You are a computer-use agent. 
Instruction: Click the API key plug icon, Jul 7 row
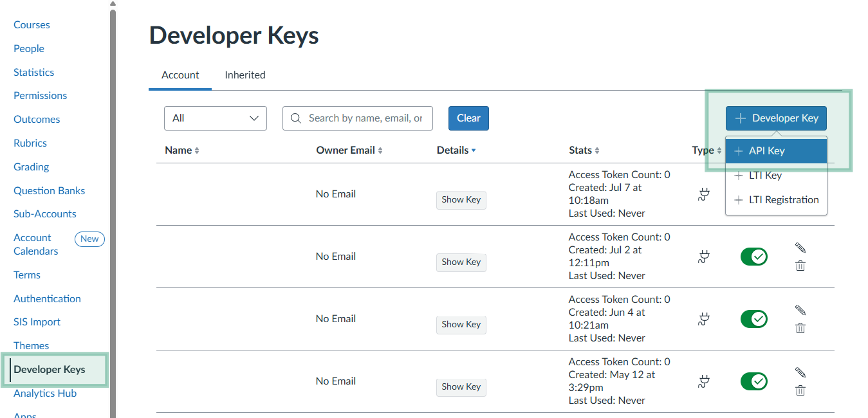point(704,194)
